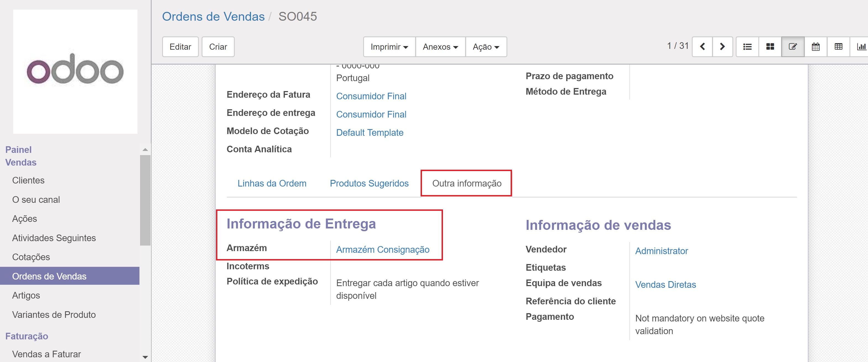Go back to Ordens de Vendas breadcrumb

213,17
